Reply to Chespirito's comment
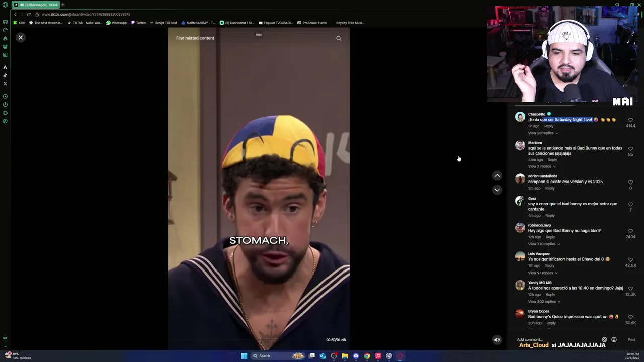644x362 pixels. [x=549, y=126]
